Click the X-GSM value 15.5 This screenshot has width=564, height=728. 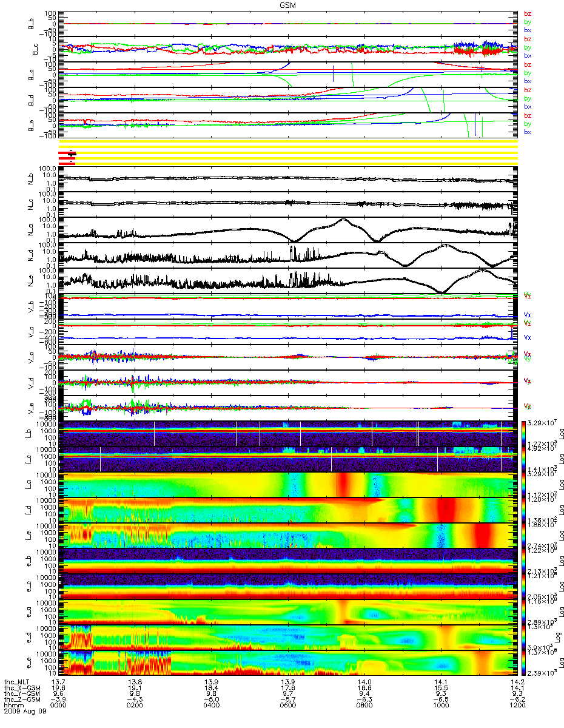click(x=441, y=688)
